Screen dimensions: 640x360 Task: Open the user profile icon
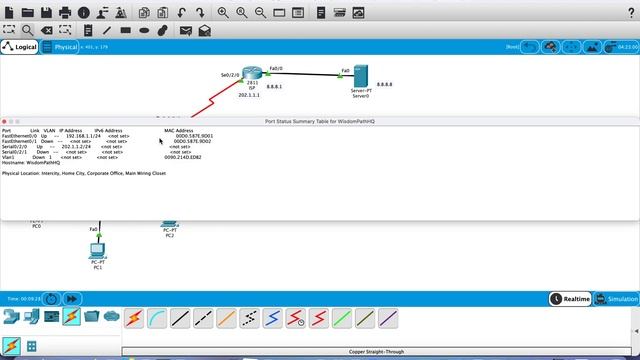pyautogui.click(x=102, y=13)
